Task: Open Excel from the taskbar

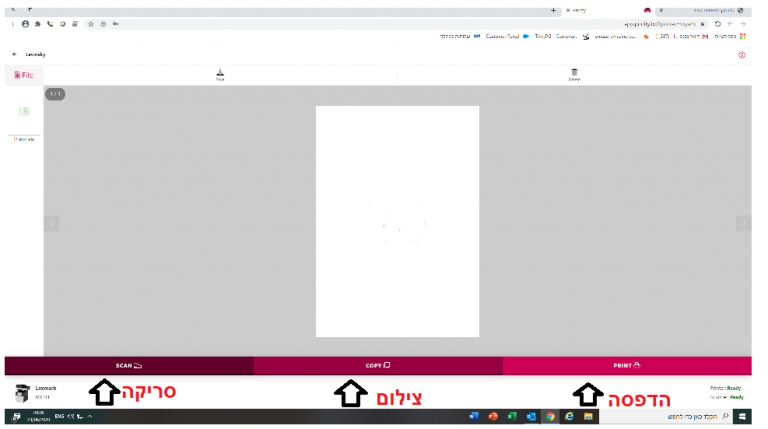Action: [512, 416]
